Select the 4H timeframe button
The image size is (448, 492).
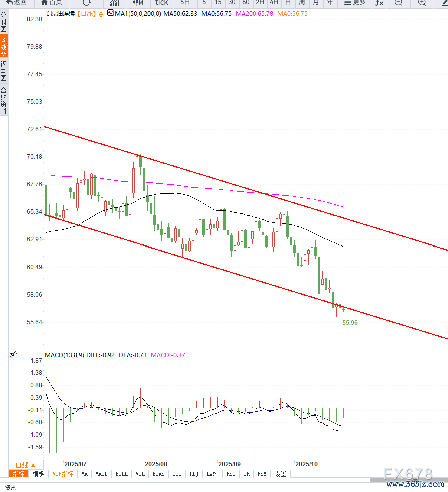(274, 3)
